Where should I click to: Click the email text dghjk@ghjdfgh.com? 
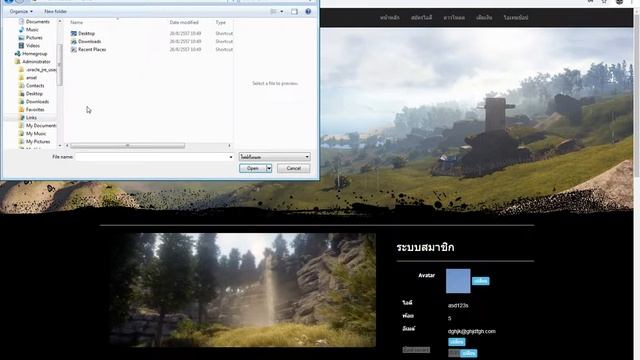click(x=472, y=331)
